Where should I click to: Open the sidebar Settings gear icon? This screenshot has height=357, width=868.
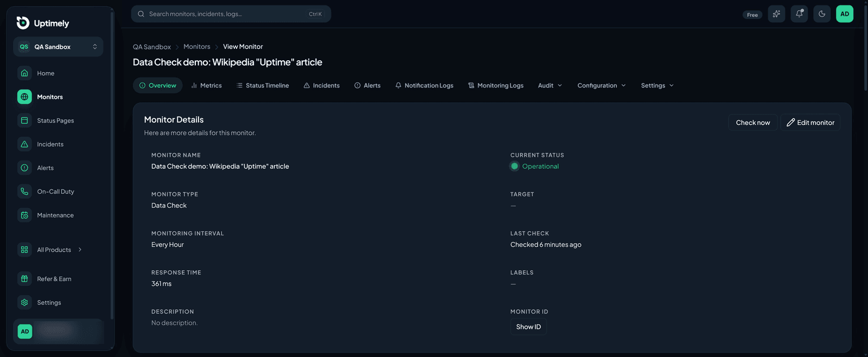point(24,303)
